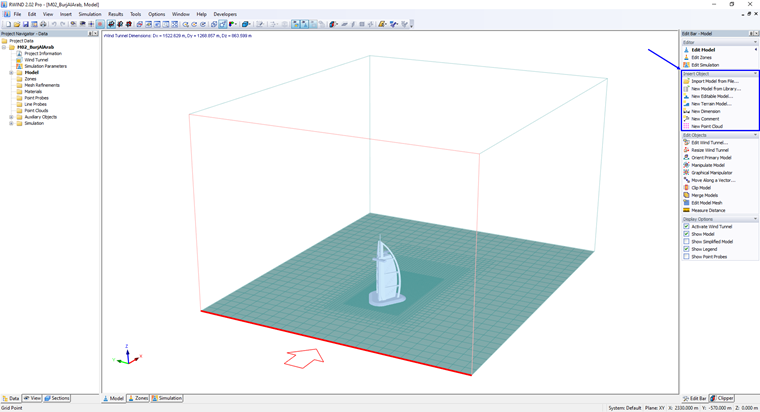
Task: Open the Clipper tab at bottom right
Action: tap(722, 398)
